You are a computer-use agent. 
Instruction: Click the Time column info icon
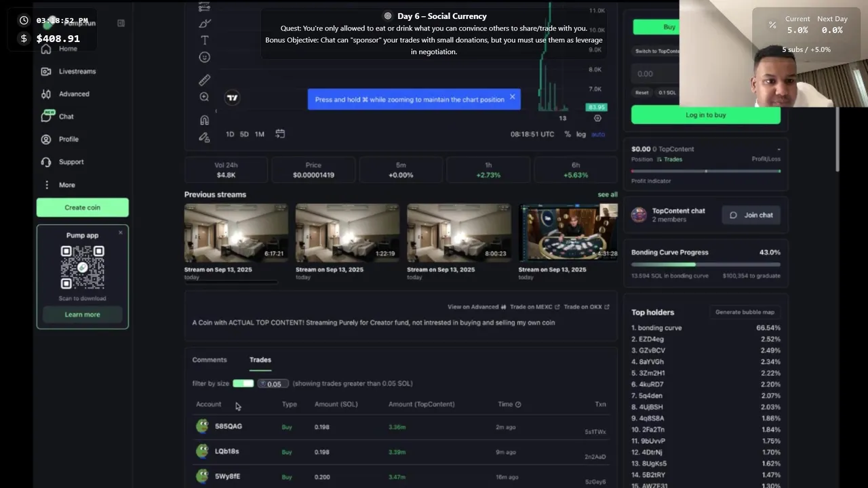point(518,405)
